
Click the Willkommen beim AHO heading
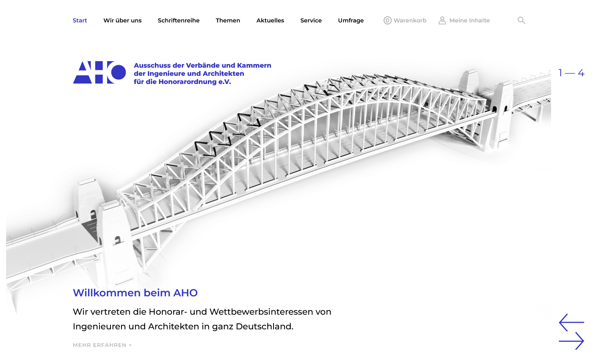[135, 293]
